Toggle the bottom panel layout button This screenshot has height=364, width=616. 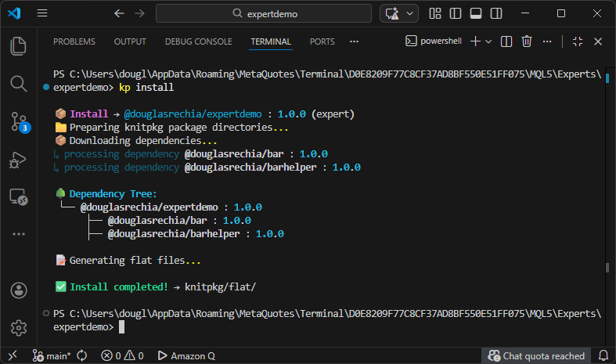coord(475,13)
